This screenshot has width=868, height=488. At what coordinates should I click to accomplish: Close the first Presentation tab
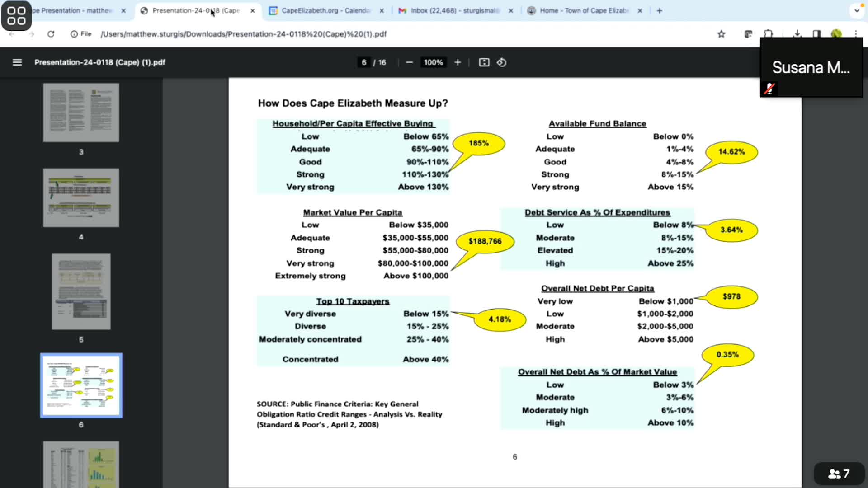(x=123, y=10)
